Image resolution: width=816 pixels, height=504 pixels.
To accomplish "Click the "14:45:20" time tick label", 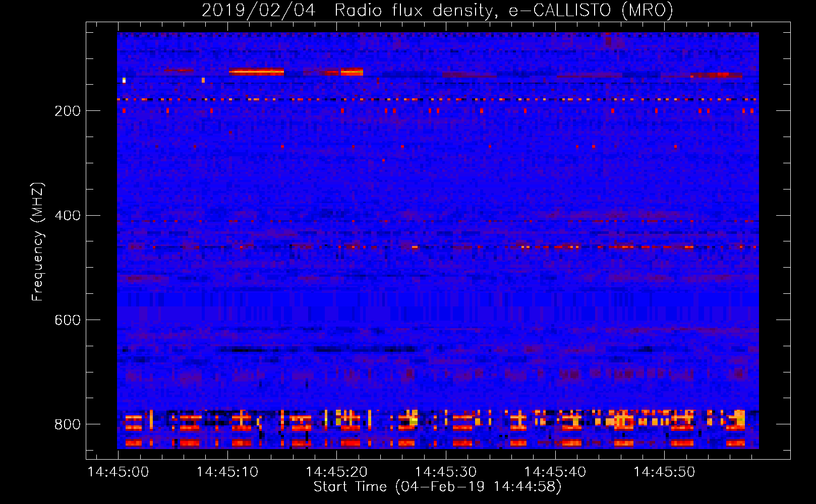I will 336,472.
